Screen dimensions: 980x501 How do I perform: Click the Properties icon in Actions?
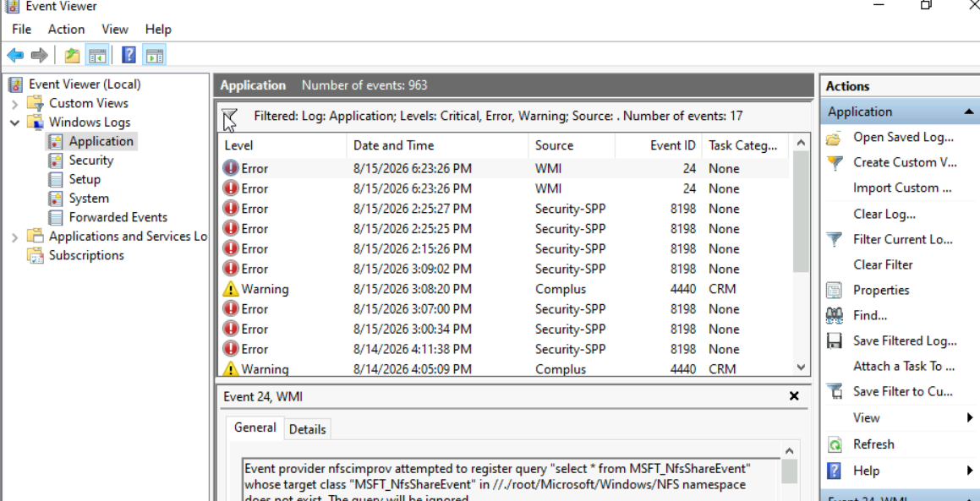(834, 291)
